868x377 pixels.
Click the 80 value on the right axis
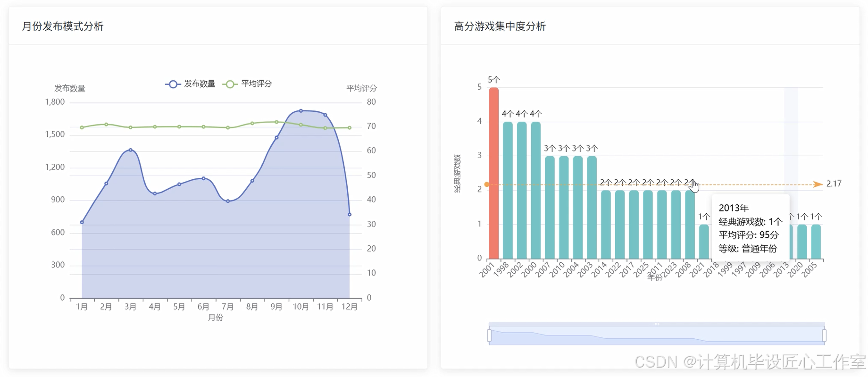pos(371,102)
